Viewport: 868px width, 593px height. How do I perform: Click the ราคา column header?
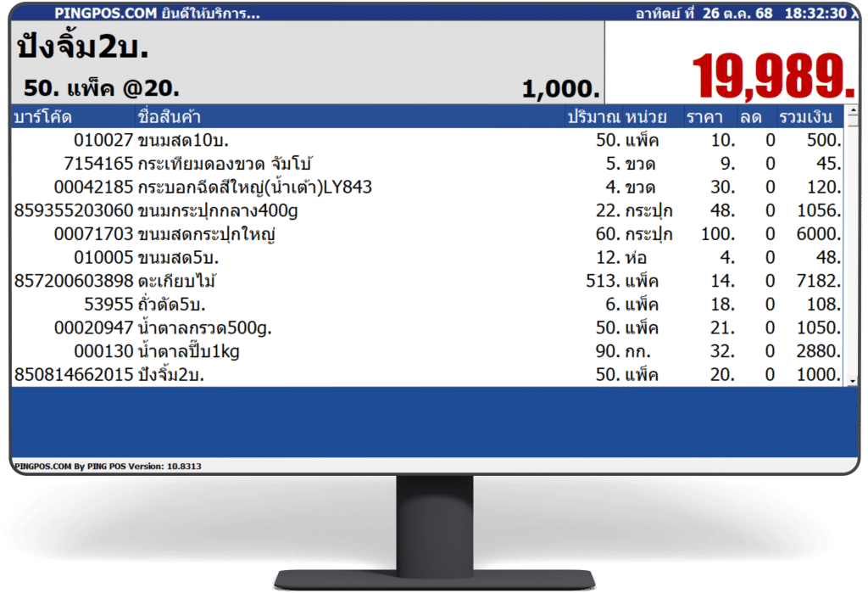click(704, 117)
